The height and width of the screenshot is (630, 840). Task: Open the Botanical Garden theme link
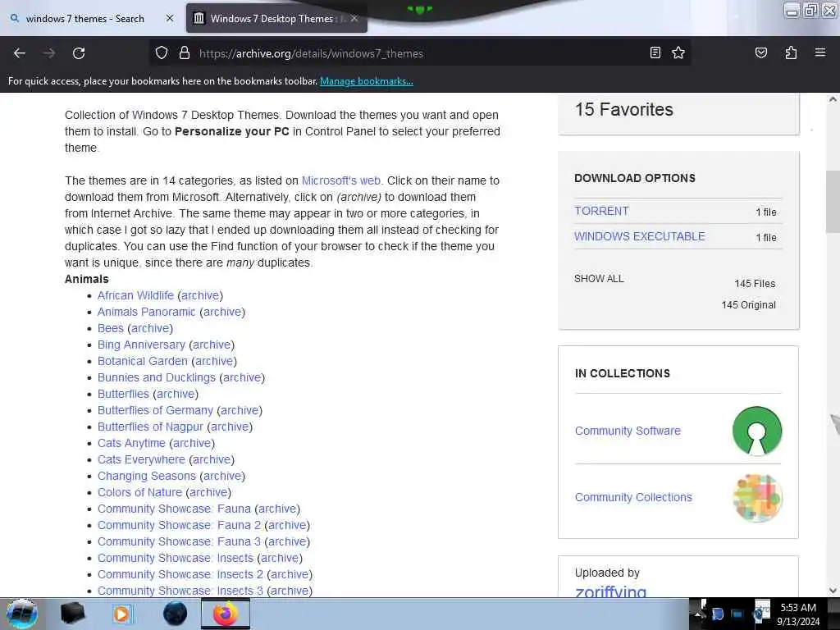click(x=143, y=361)
